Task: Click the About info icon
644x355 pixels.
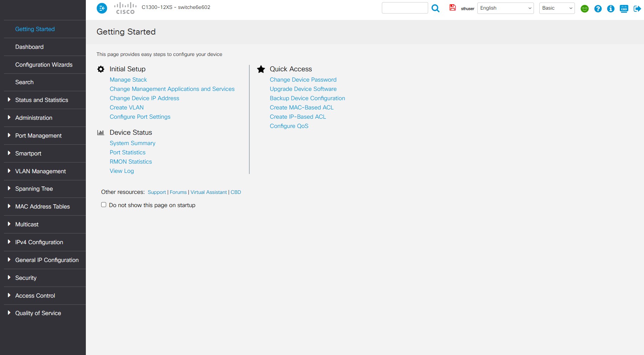Action: click(x=611, y=9)
